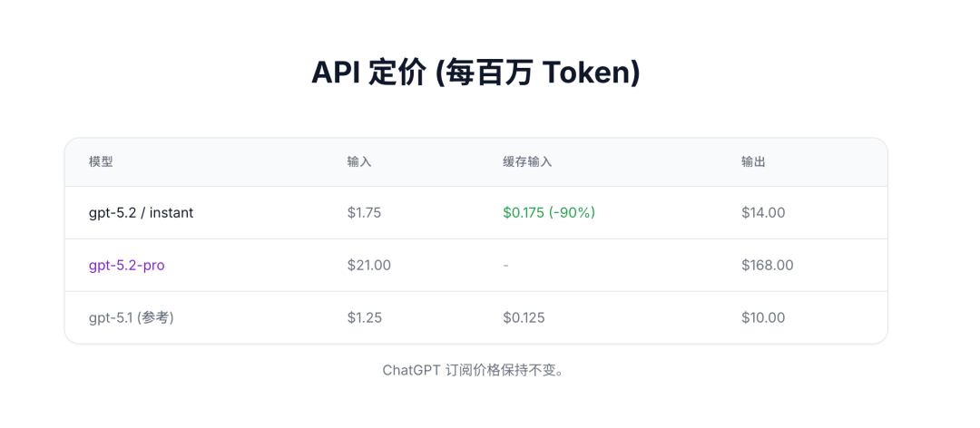The width and height of the screenshot is (980, 428).
Task: Select the $1.25 input price
Action: pyautogui.click(x=364, y=318)
